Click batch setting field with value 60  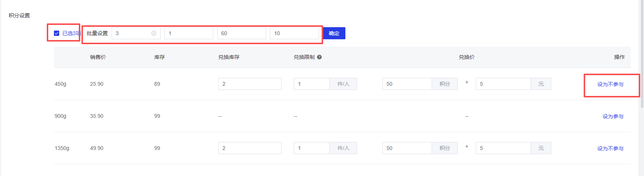(241, 33)
